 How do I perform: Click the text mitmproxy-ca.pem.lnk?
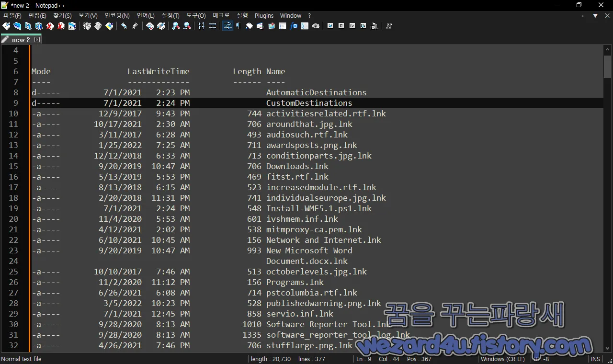[314, 229]
